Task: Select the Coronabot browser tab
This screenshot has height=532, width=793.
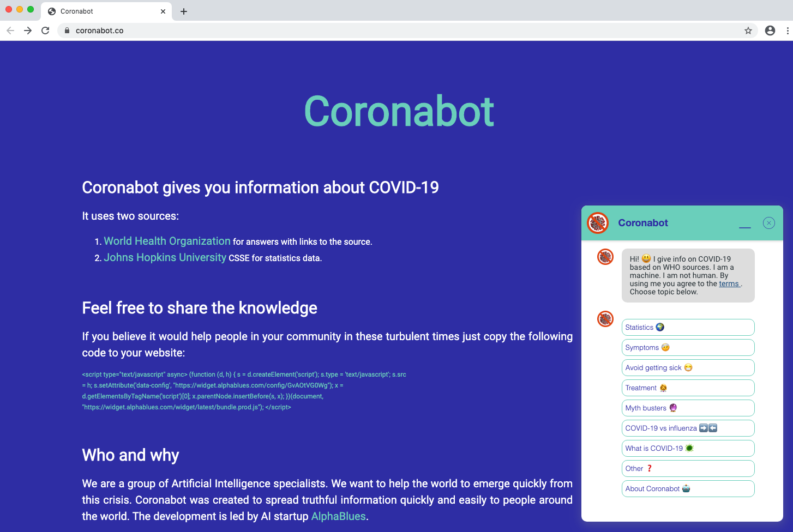Action: (106, 11)
